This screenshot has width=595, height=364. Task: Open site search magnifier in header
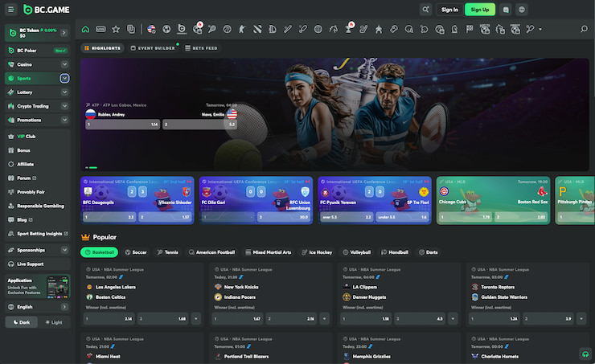pos(425,10)
